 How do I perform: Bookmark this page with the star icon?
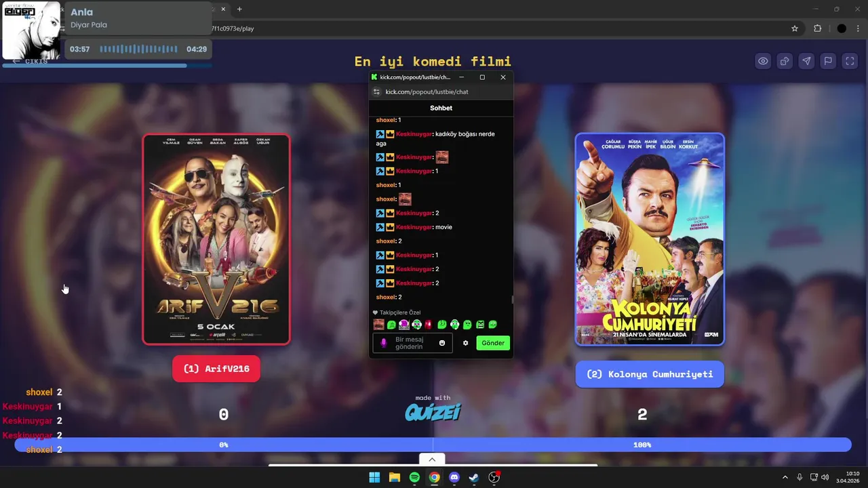[795, 28]
